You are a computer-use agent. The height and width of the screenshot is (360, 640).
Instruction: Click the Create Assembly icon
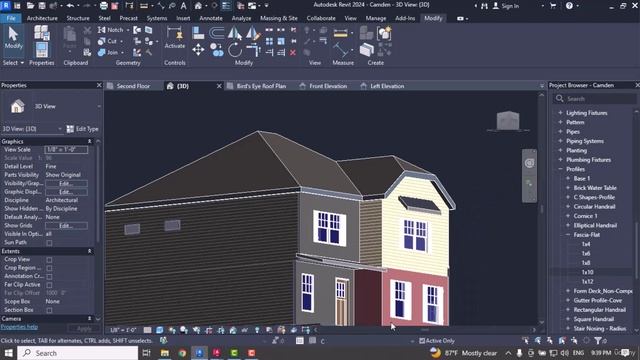tap(366, 33)
